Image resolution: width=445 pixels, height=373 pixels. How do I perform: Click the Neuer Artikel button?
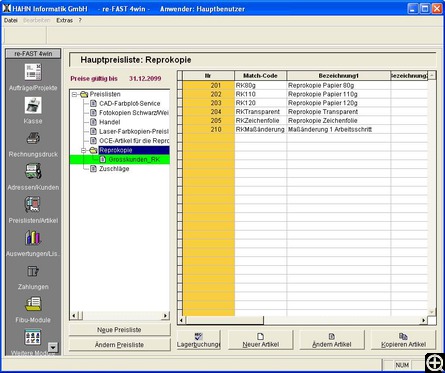tap(261, 340)
